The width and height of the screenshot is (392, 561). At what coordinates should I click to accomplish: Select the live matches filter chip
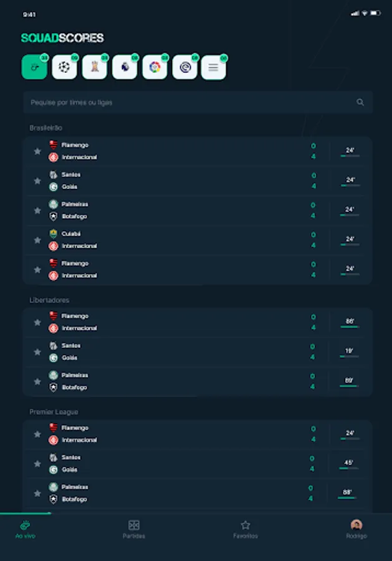pos(34,67)
